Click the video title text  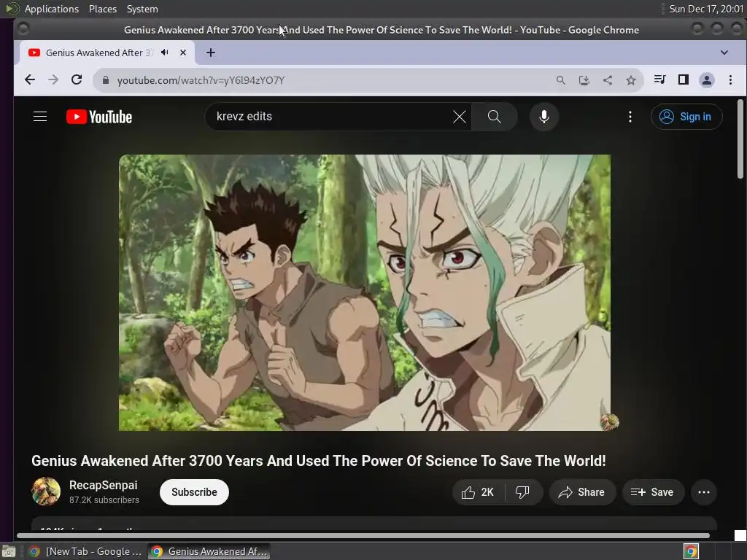pyautogui.click(x=319, y=461)
